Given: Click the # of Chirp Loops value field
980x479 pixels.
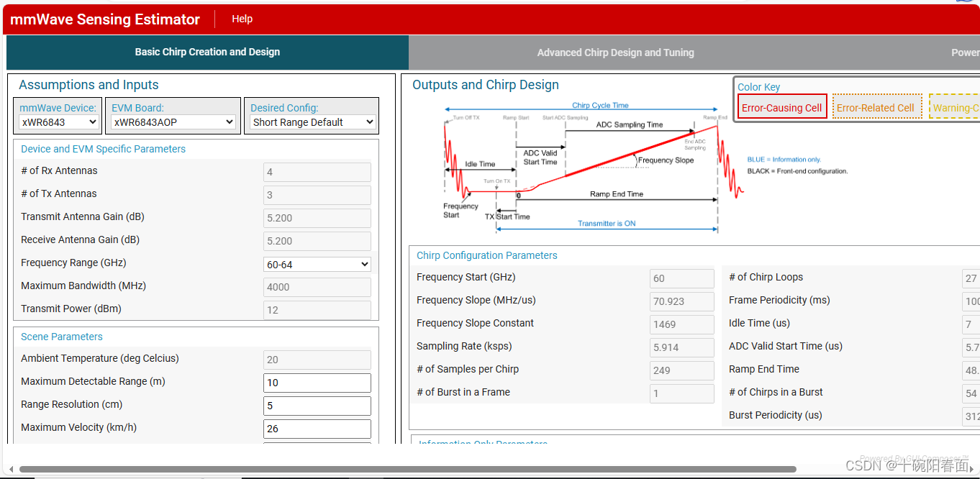Looking at the screenshot, I should point(971,278).
